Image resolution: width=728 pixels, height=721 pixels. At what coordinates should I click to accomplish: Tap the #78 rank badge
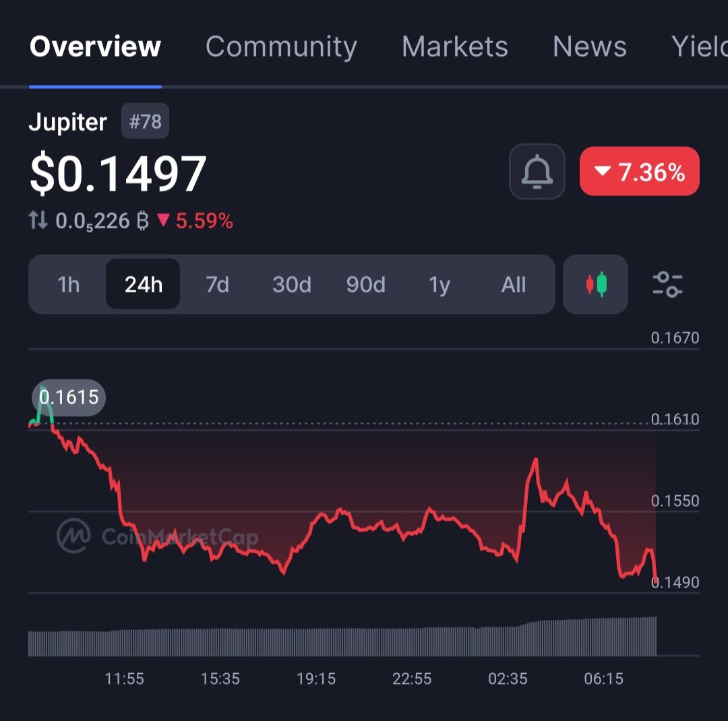[146, 121]
